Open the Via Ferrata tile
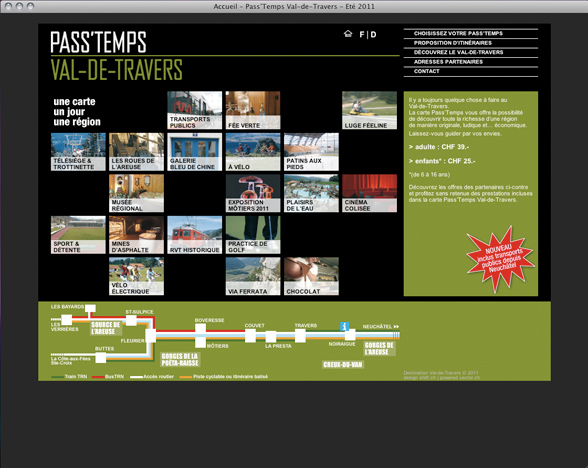 pos(253,276)
